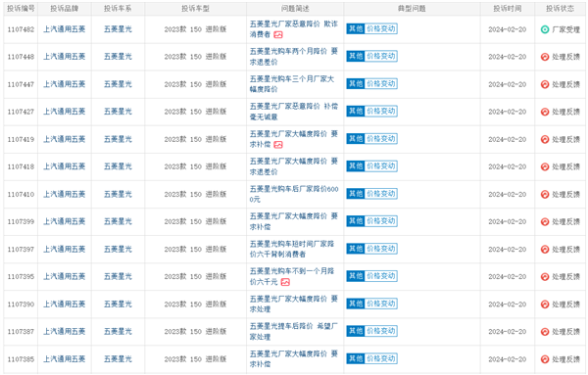Open series link 五菱星光 in row 1107390
588x375 pixels.
118,304
